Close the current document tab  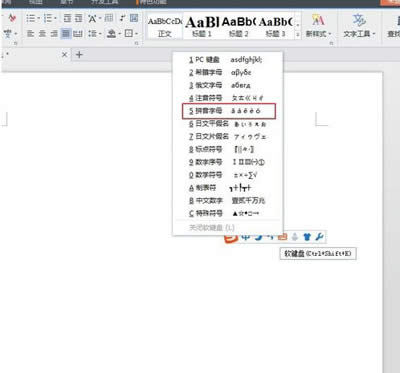(x=65, y=55)
